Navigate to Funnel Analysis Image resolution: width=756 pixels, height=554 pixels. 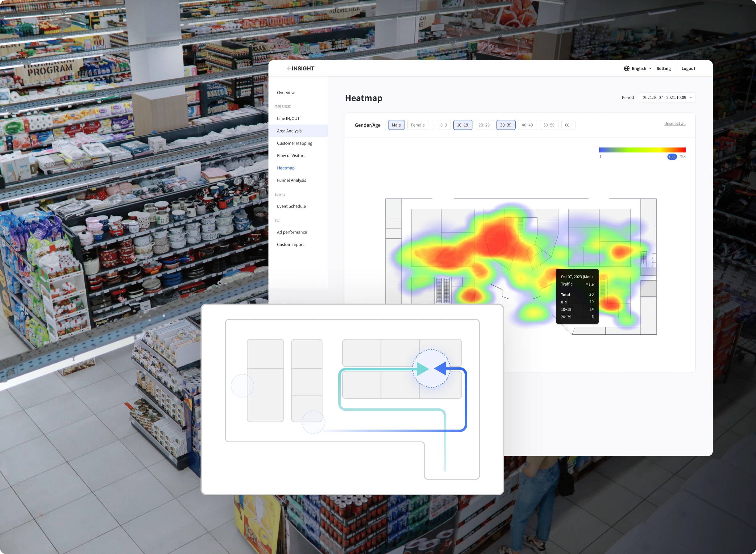tap(291, 180)
